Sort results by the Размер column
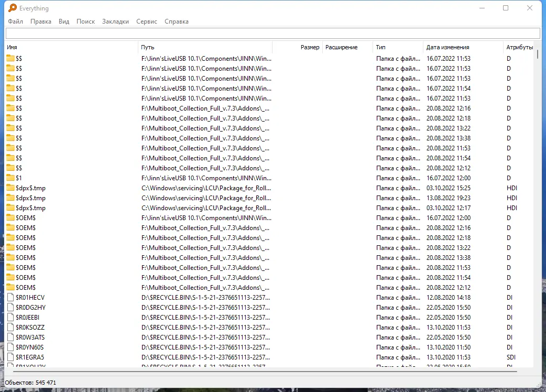Screen dimensions: 546x392 (x=310, y=47)
